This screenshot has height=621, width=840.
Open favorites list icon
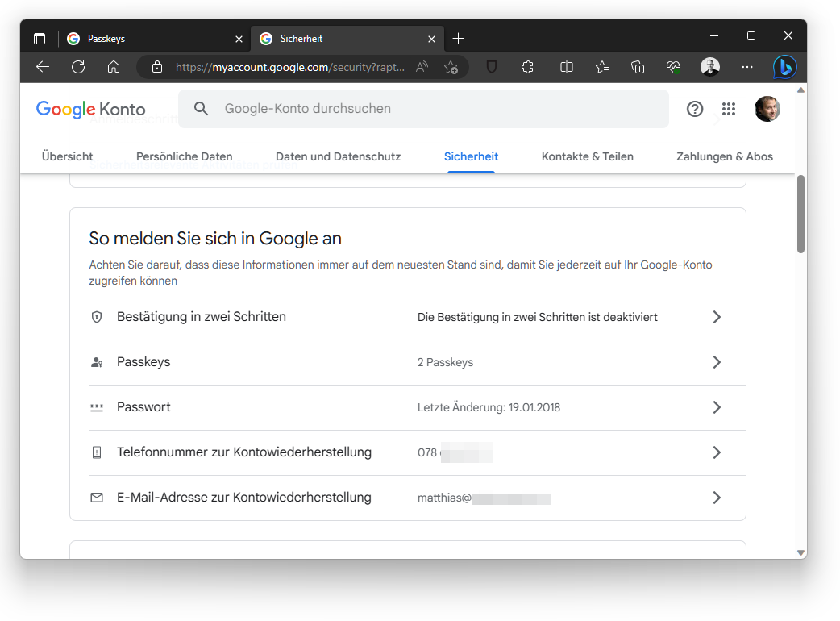coord(602,67)
